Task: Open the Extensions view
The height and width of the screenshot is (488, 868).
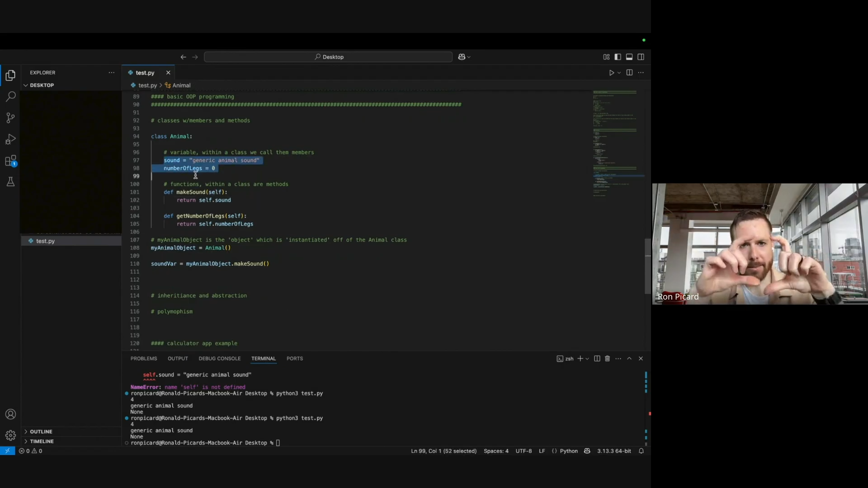Action: coord(10,161)
